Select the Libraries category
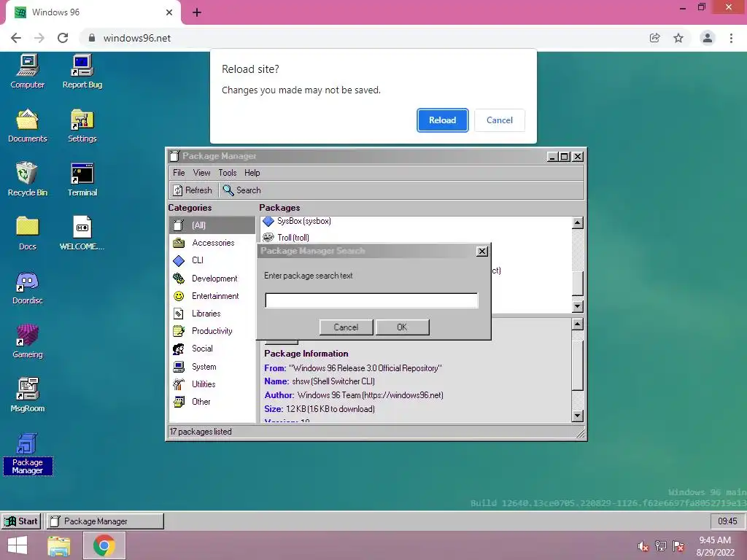 coord(212,314)
